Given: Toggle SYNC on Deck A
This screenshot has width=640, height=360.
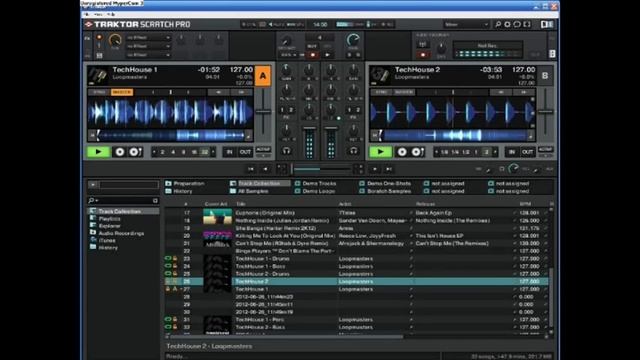Looking at the screenshot, I should coord(99,92).
